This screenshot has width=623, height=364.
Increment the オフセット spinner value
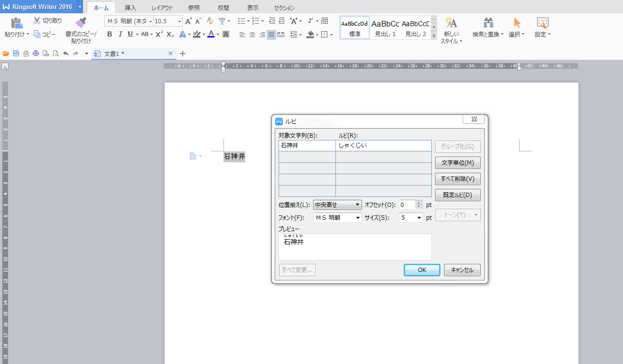418,203
